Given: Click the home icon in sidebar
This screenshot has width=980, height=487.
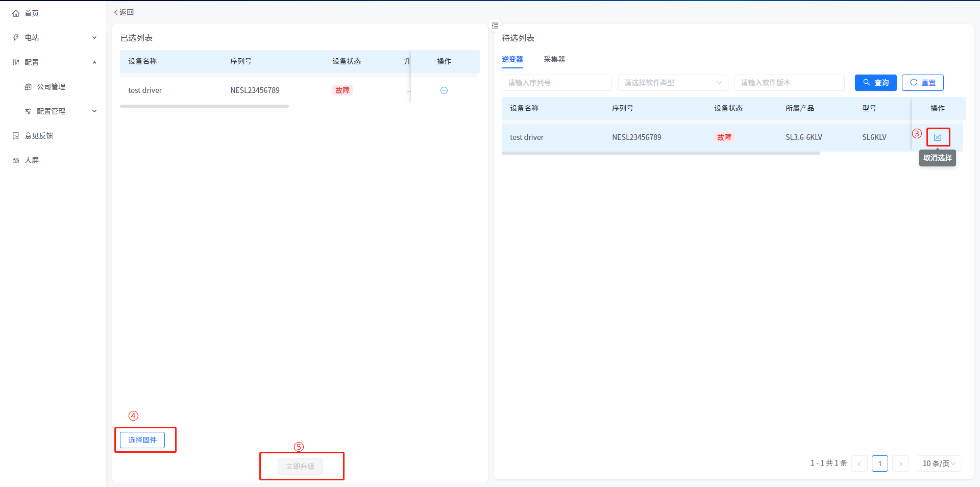Looking at the screenshot, I should click(16, 13).
